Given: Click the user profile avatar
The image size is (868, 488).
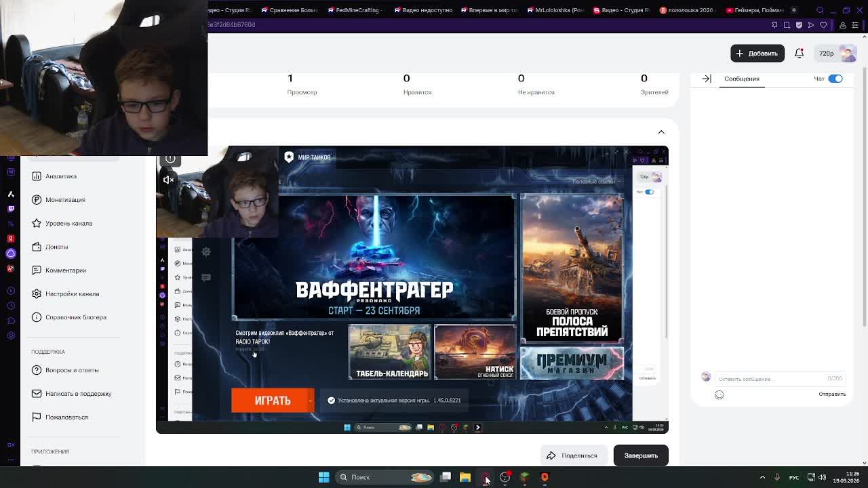Looking at the screenshot, I should point(848,54).
